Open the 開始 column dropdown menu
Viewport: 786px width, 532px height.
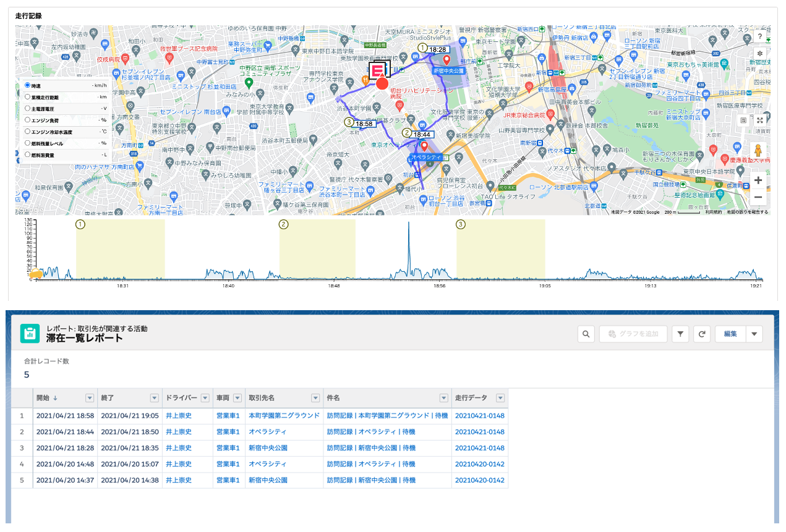[x=89, y=399]
